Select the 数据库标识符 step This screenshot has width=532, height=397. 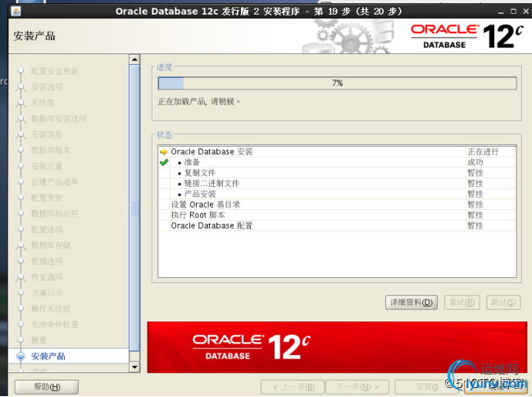[x=55, y=213]
